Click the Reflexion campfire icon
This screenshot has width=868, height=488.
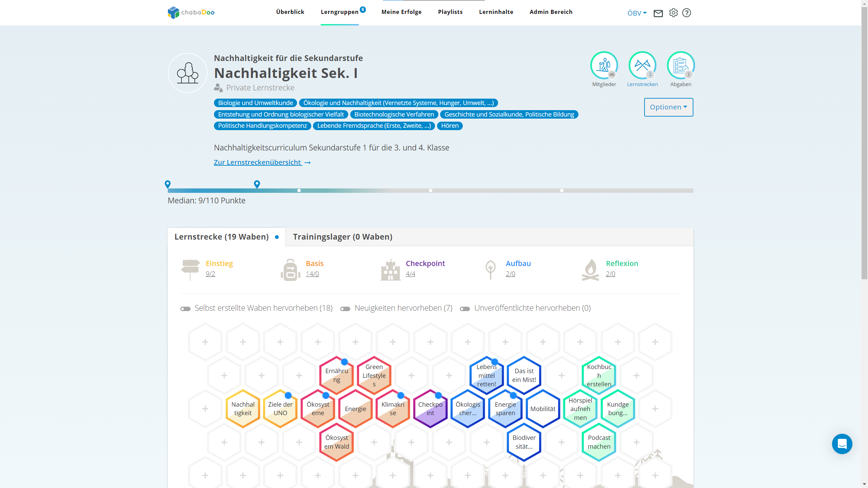tap(591, 269)
